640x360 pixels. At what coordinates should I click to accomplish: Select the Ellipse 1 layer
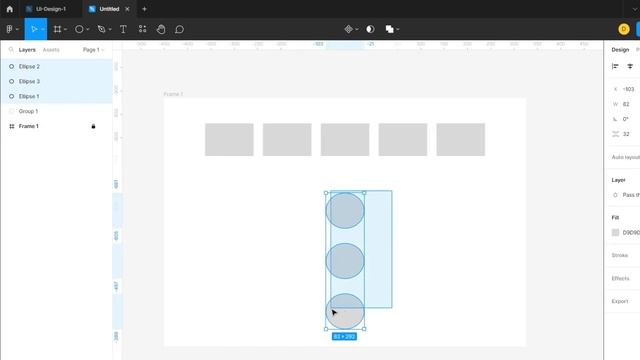click(x=56, y=96)
